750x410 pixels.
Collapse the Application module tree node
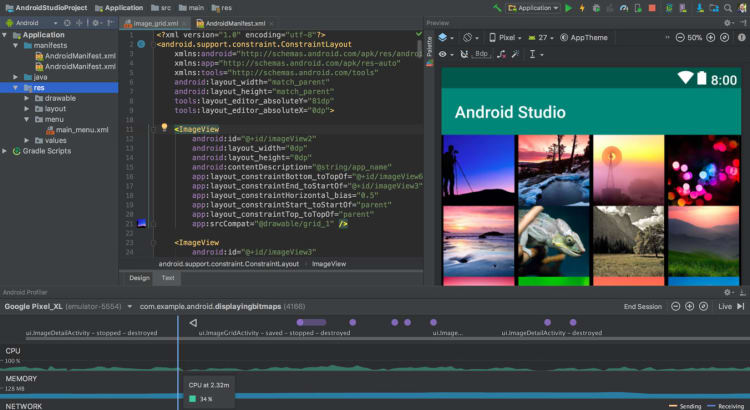(4, 35)
